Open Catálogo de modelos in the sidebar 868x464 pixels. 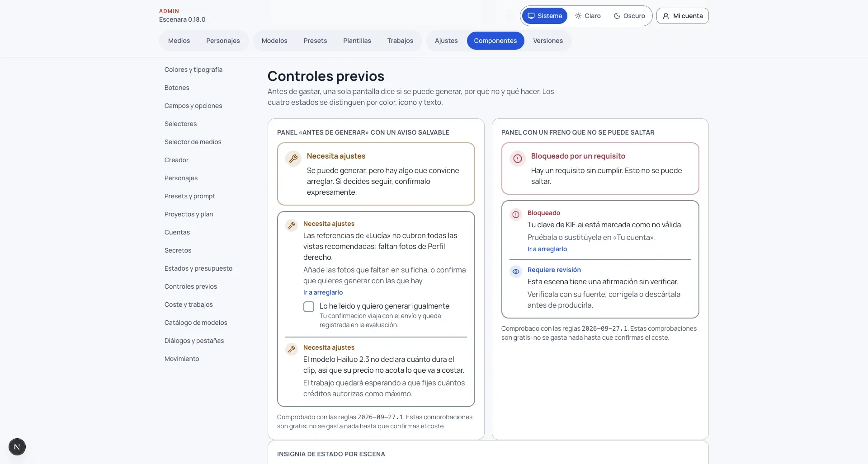point(196,323)
